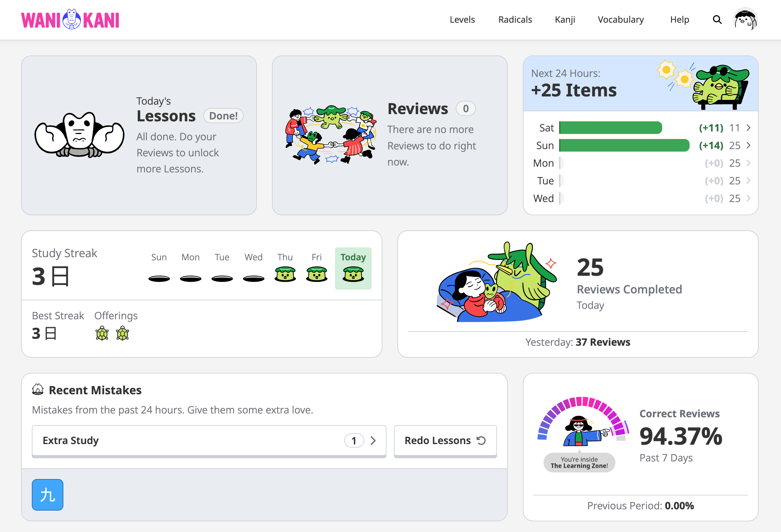Expand the Mon forecast row chevron
The image size is (781, 532).
(x=749, y=163)
